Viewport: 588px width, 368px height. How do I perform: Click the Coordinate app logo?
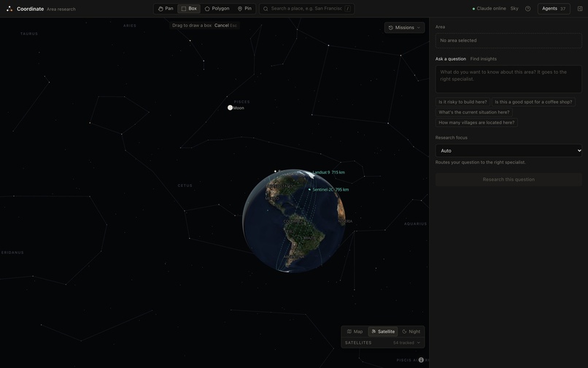point(9,9)
